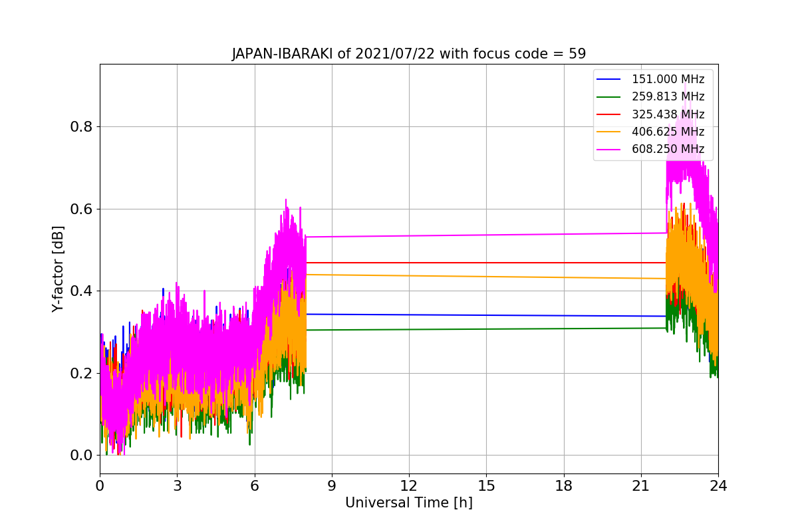This screenshot has width=798, height=532.
Task: Click the 'Universal Time [h]' axis label
Action: (409, 503)
